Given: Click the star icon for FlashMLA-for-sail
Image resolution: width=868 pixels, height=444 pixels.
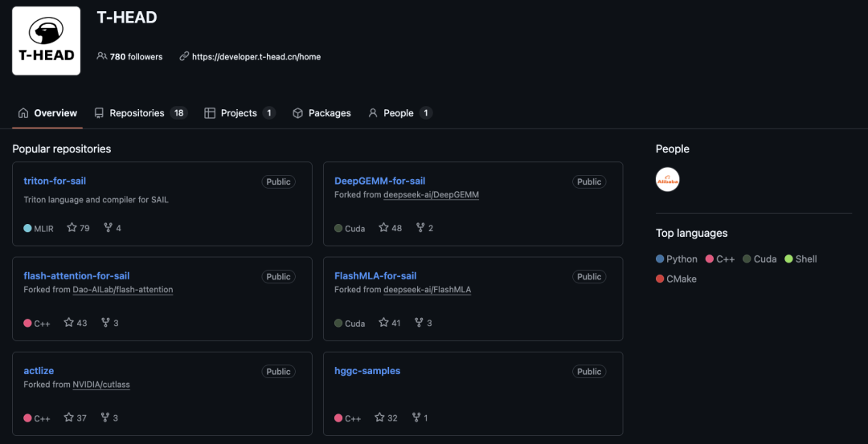Looking at the screenshot, I should pyautogui.click(x=383, y=322).
